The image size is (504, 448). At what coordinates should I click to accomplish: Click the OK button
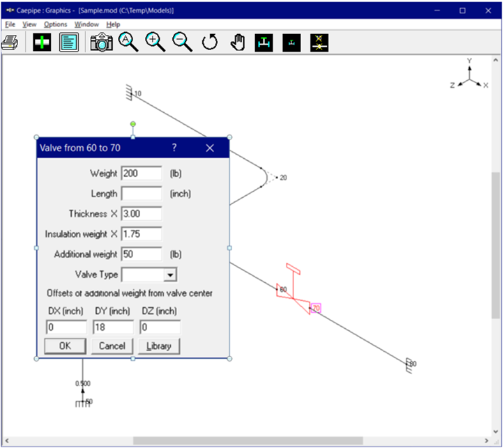pyautogui.click(x=65, y=346)
